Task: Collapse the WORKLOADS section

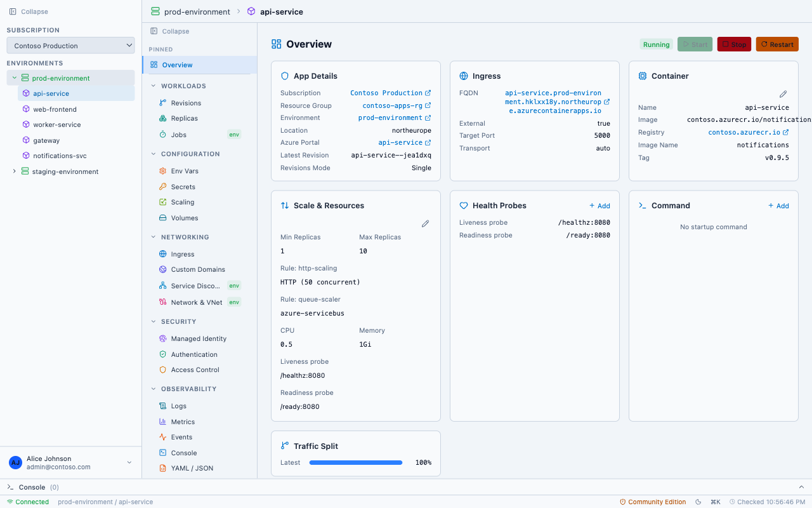Action: tap(153, 86)
